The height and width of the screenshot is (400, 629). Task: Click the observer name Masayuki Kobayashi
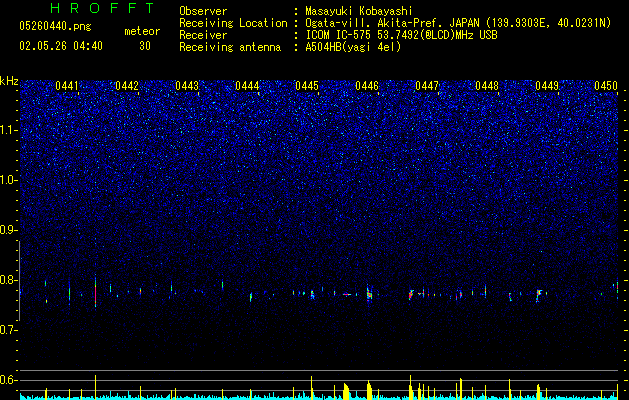[359, 11]
